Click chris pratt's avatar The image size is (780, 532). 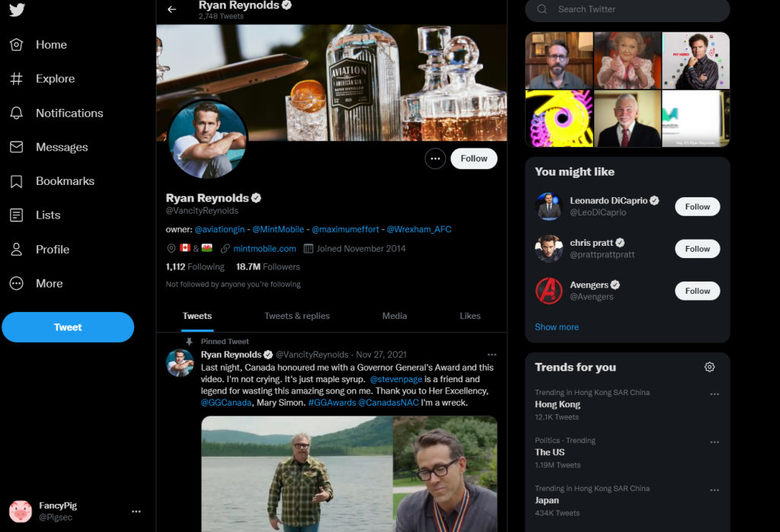coord(548,249)
